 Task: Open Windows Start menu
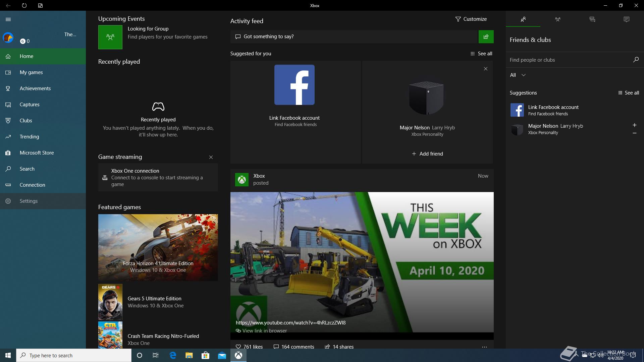[8, 355]
